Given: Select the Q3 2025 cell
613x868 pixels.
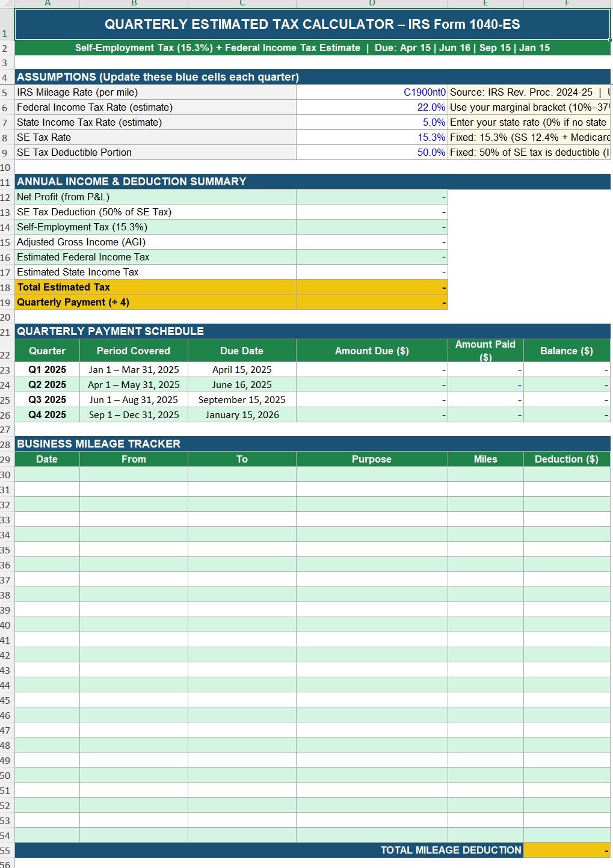Looking at the screenshot, I should coord(47,399).
